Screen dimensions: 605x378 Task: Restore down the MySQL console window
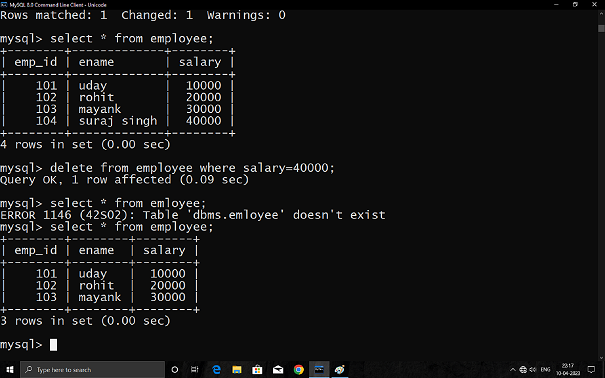[575, 5]
